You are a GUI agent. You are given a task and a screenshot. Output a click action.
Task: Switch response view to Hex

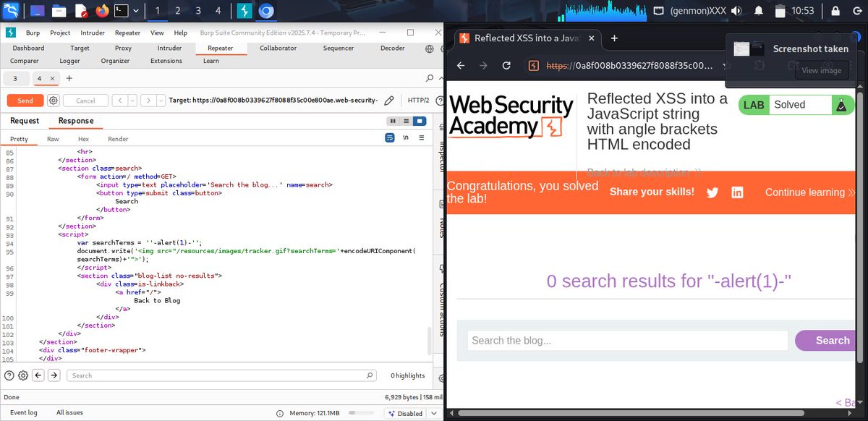click(x=83, y=138)
